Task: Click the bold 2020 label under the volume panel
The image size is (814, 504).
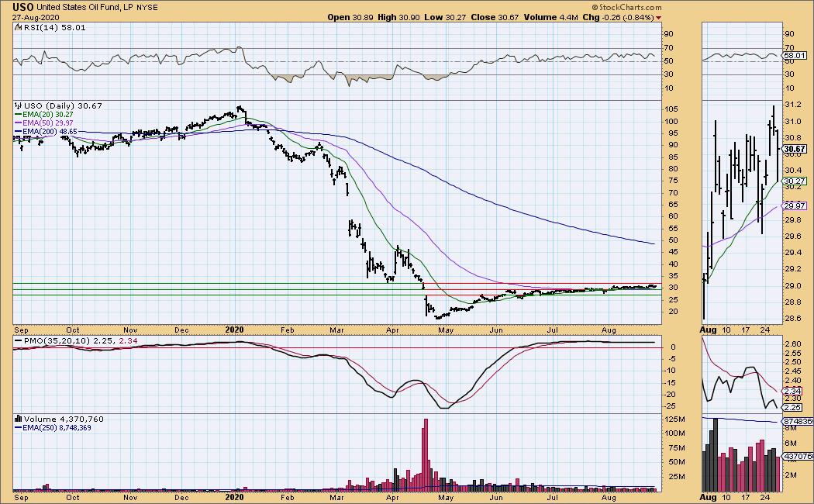Action: tap(235, 497)
